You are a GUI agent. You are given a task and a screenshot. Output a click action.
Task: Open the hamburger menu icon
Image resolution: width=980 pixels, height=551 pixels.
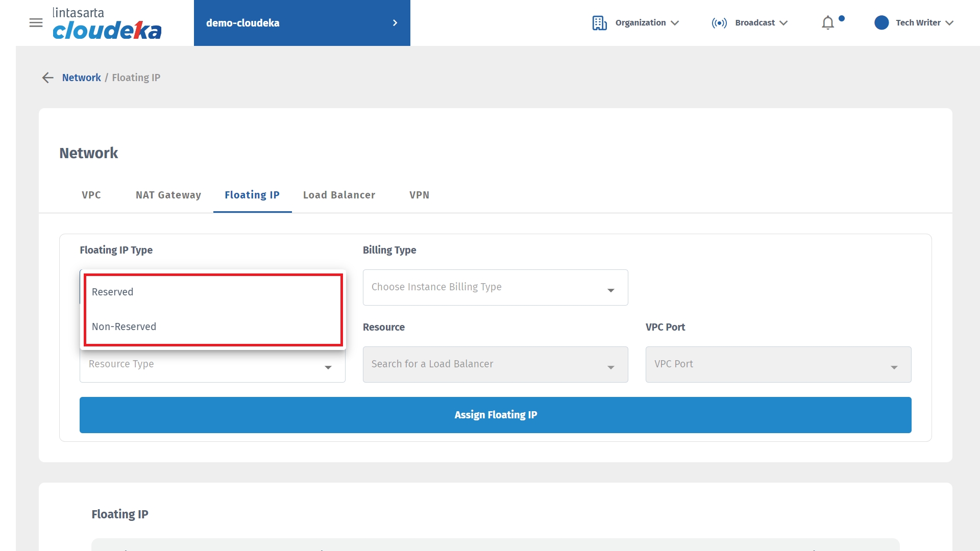click(x=36, y=23)
